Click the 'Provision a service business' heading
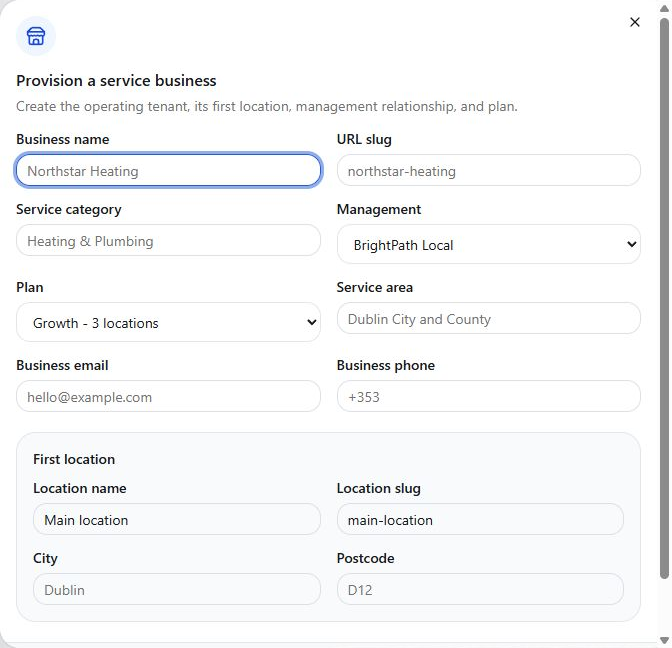 point(116,81)
